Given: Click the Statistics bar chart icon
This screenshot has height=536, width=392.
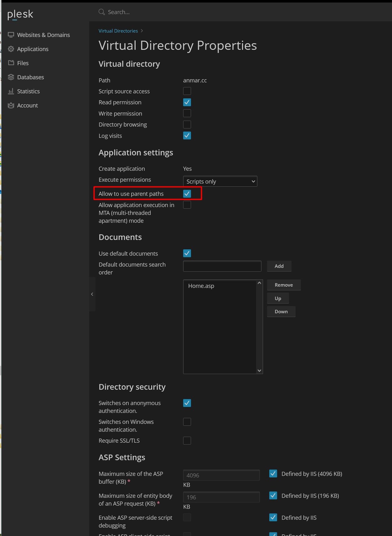Looking at the screenshot, I should (x=11, y=91).
